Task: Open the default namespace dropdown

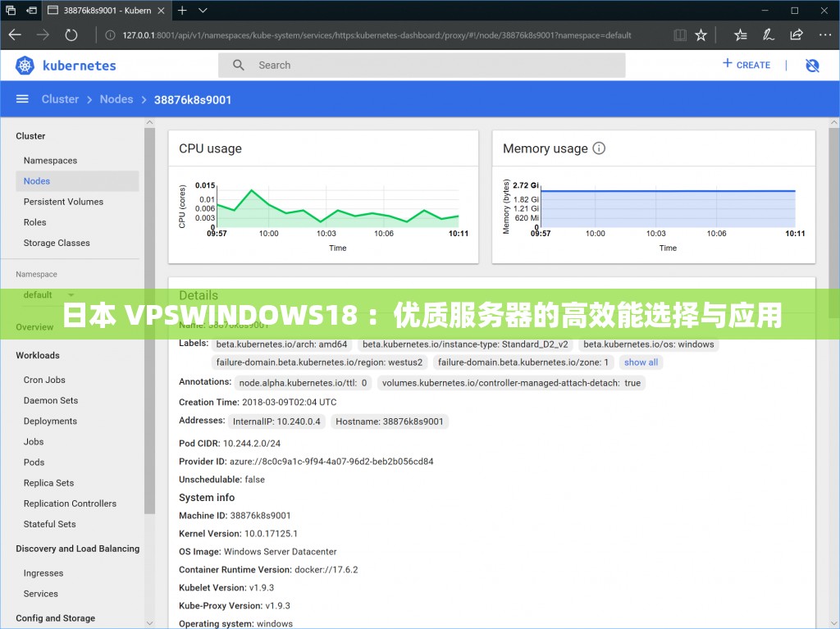Action: click(48, 294)
